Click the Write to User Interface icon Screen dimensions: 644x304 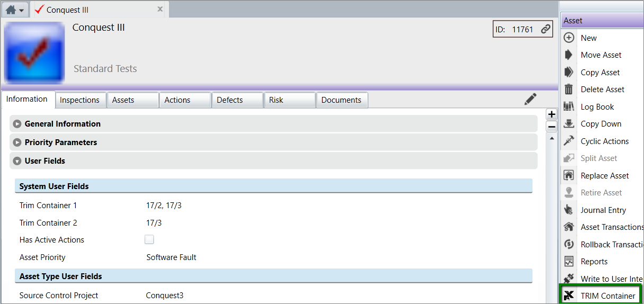[569, 279]
